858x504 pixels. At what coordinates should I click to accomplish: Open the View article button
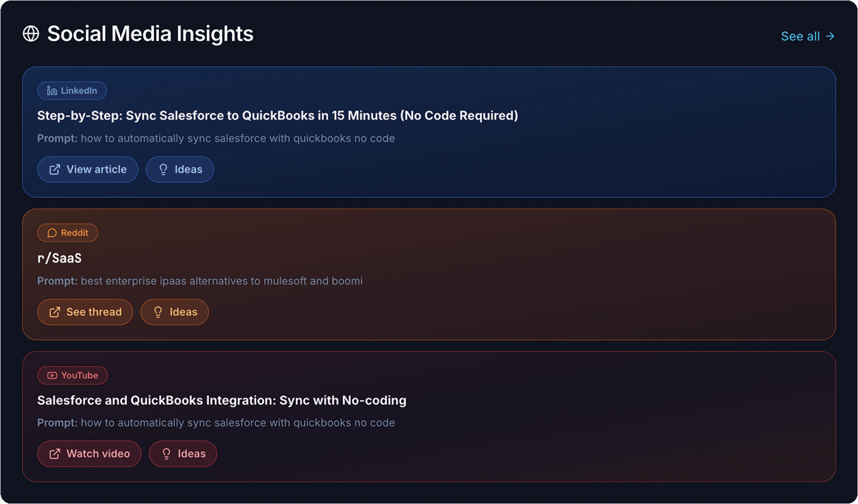88,170
